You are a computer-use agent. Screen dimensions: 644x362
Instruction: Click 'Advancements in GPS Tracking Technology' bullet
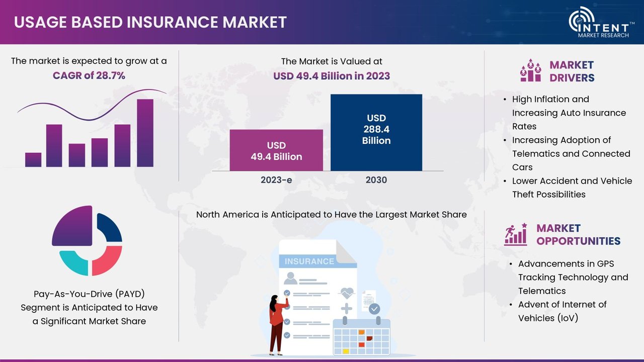pos(573,277)
